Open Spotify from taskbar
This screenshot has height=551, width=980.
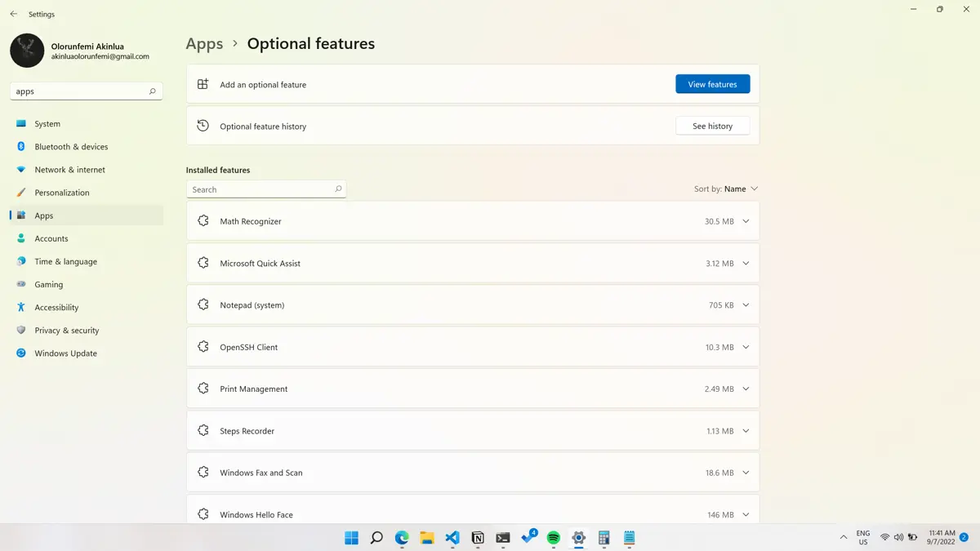(554, 538)
